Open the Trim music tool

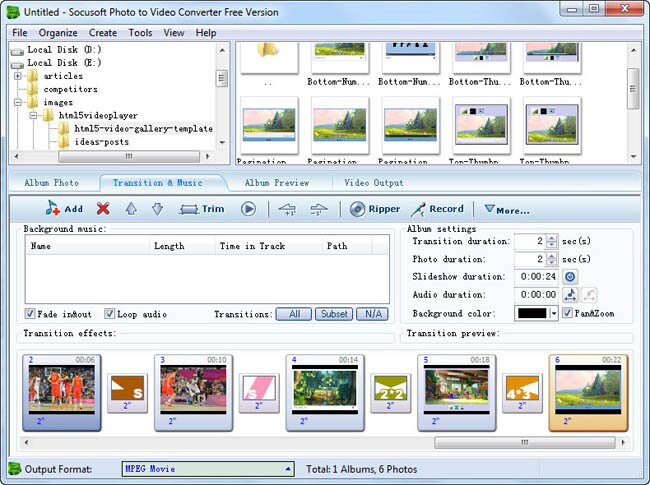click(x=201, y=209)
